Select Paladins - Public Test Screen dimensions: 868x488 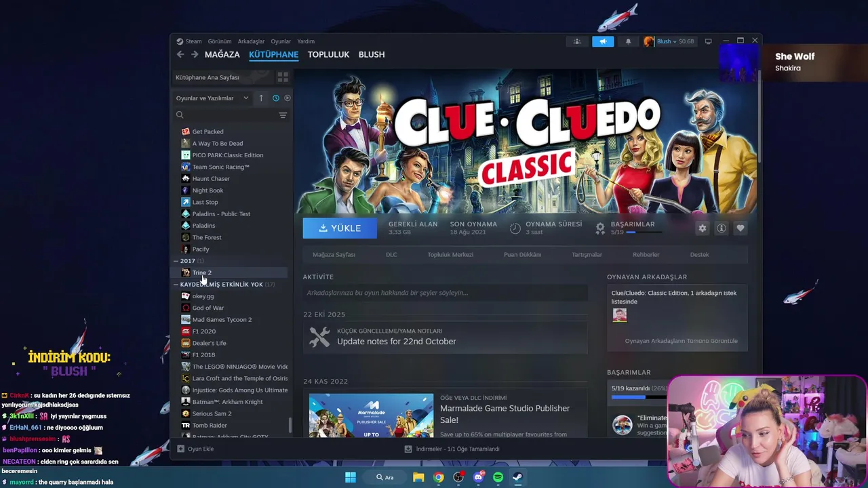[x=221, y=214]
